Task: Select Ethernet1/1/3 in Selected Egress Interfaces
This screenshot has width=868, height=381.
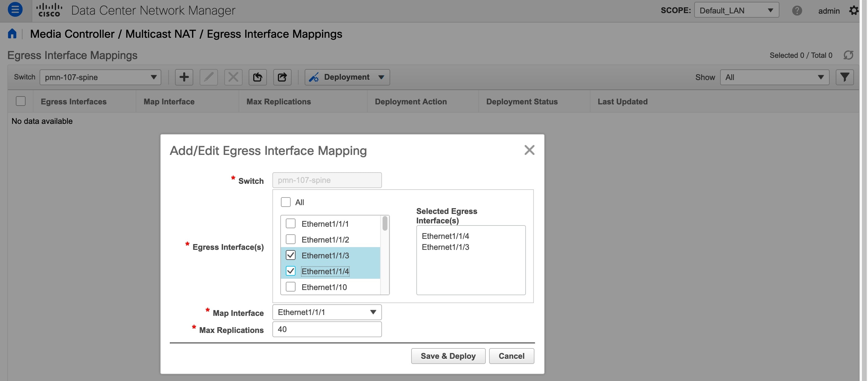Action: pos(445,247)
